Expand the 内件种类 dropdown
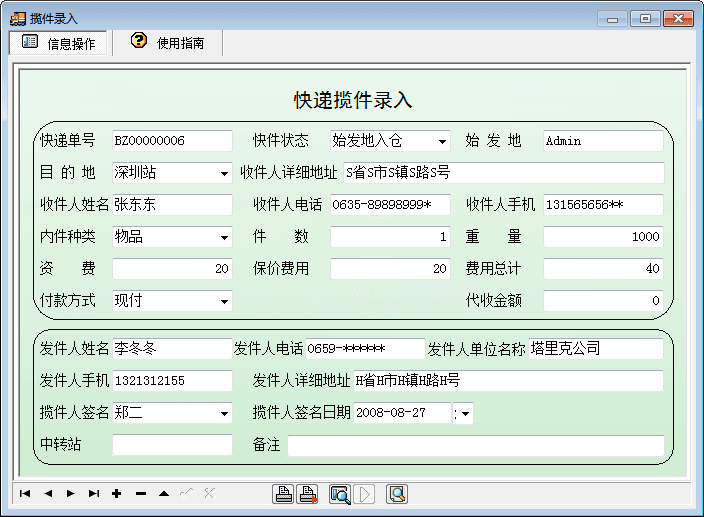 (x=224, y=238)
